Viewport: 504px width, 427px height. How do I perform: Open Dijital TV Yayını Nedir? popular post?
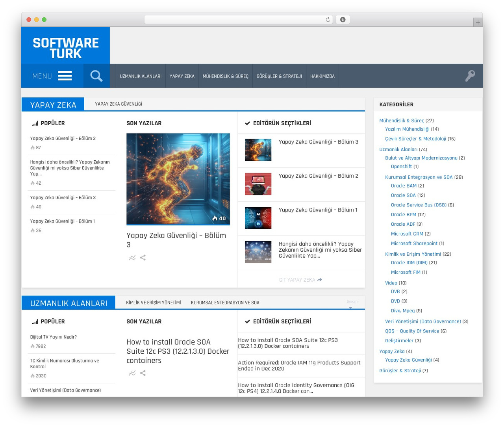(54, 337)
